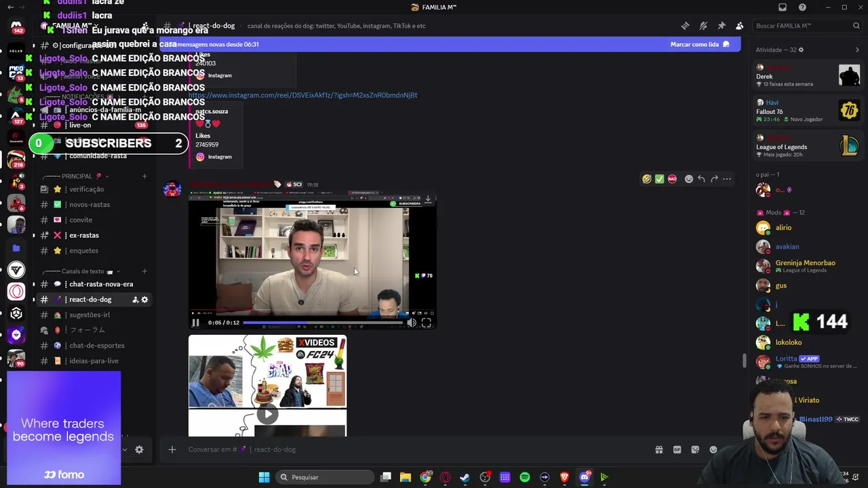Open the chat-de-esportes channel
Image resolution: width=868 pixels, height=488 pixels.
(94, 346)
